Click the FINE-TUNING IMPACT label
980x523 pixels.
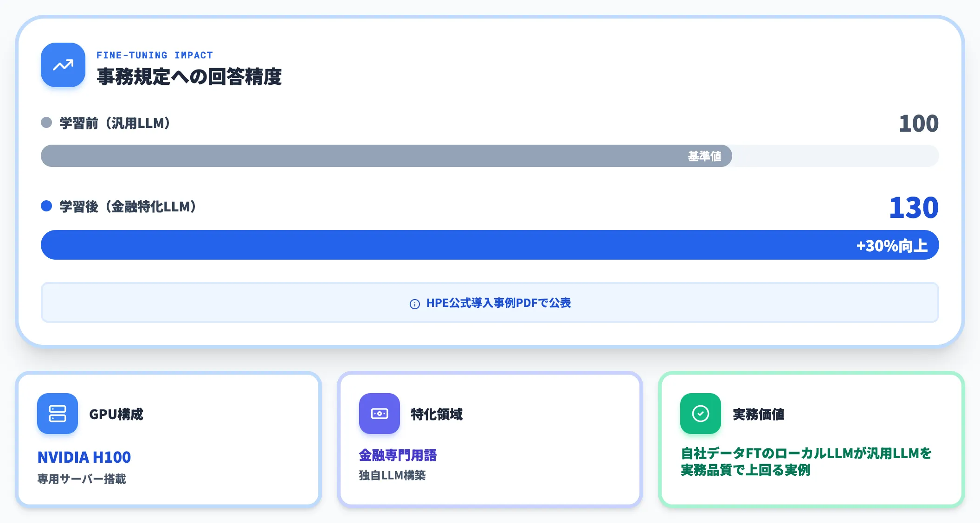click(x=155, y=55)
